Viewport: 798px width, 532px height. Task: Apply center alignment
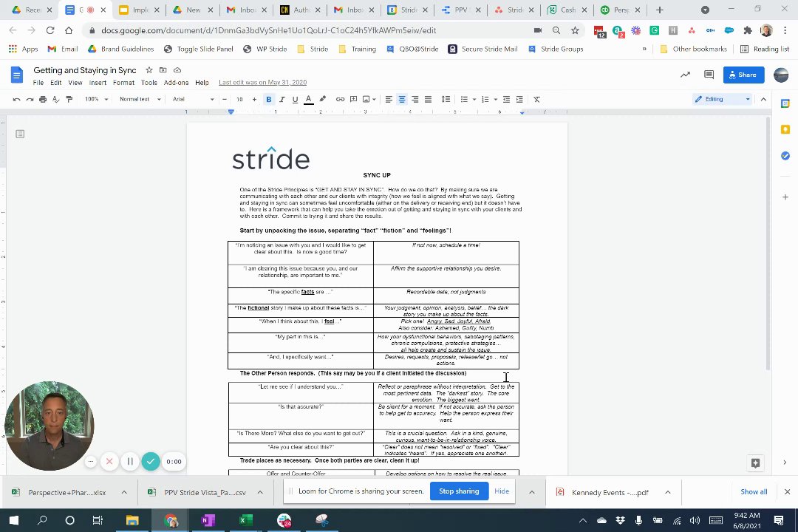point(402,99)
